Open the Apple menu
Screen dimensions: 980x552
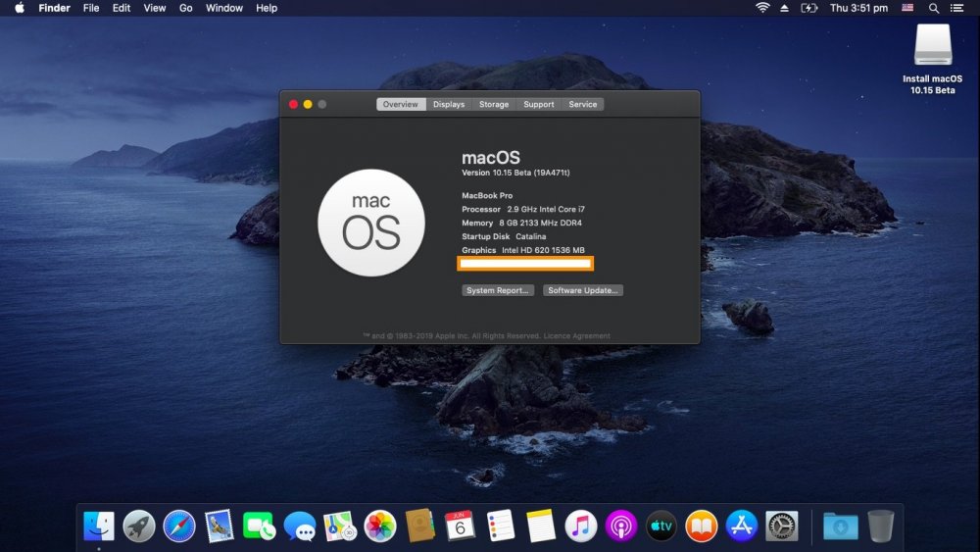tap(19, 8)
